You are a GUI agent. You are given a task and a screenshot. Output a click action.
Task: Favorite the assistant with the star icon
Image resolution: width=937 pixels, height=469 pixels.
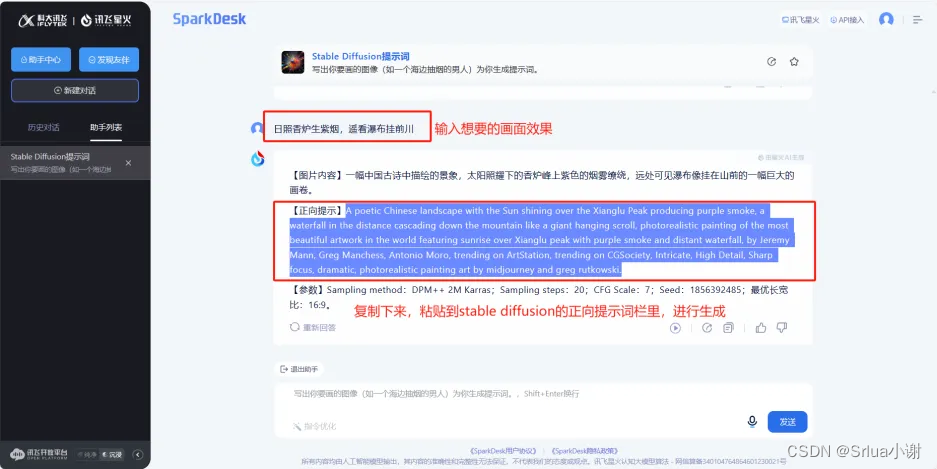point(794,62)
